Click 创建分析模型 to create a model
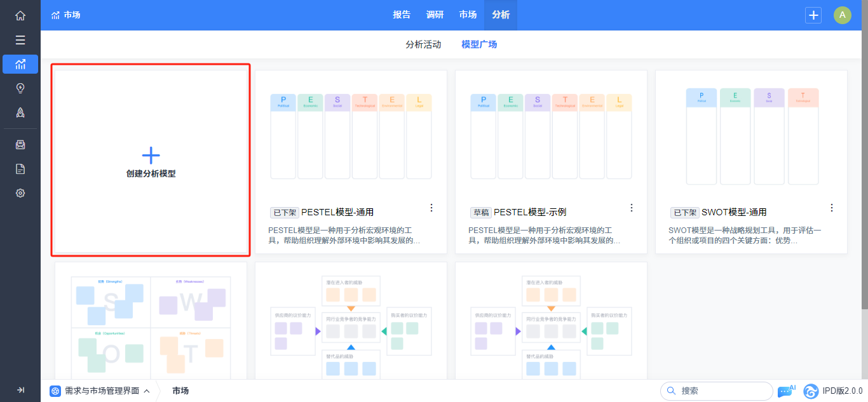Image resolution: width=868 pixels, height=402 pixels. (151, 162)
